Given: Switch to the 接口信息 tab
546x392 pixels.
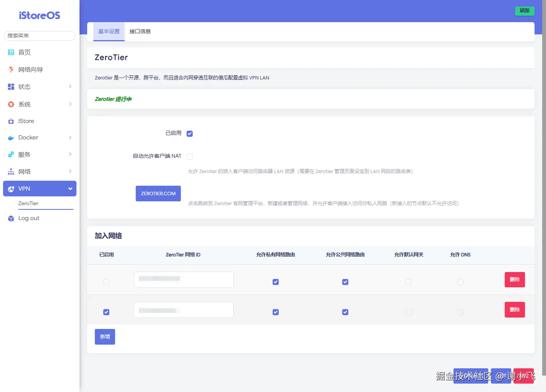Looking at the screenshot, I should [140, 31].
